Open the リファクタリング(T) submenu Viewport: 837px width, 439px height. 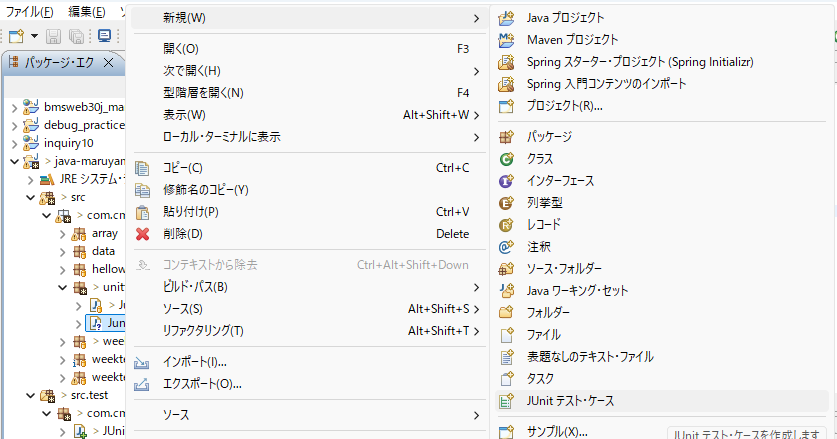pos(204,331)
